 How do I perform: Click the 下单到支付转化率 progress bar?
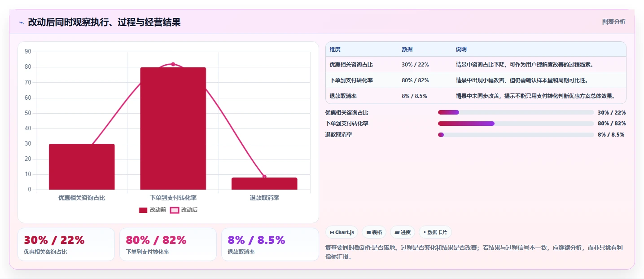pyautogui.click(x=516, y=124)
